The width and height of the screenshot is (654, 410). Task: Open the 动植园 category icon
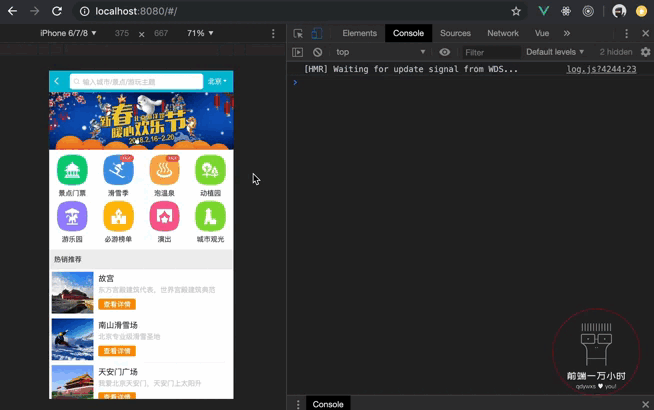[x=210, y=170]
